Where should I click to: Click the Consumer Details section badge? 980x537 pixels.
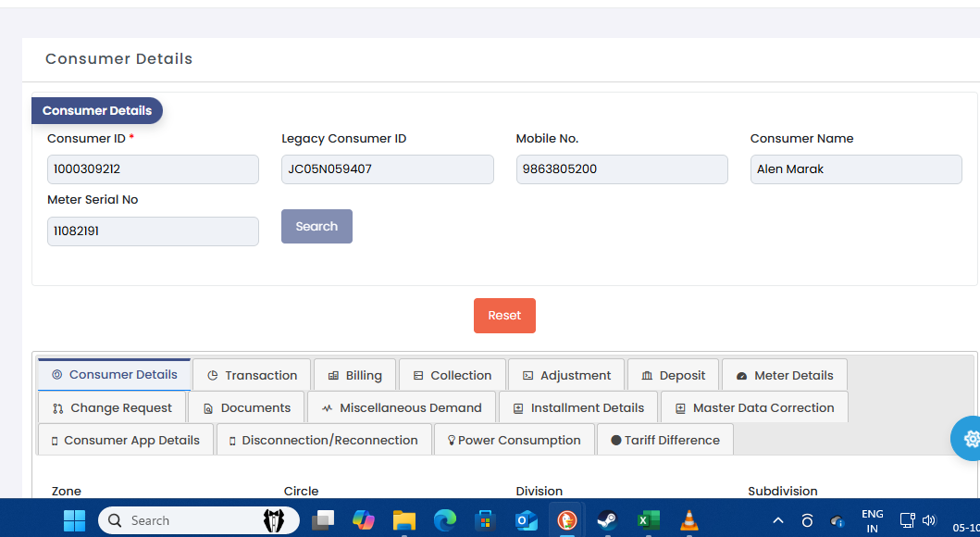click(x=97, y=111)
